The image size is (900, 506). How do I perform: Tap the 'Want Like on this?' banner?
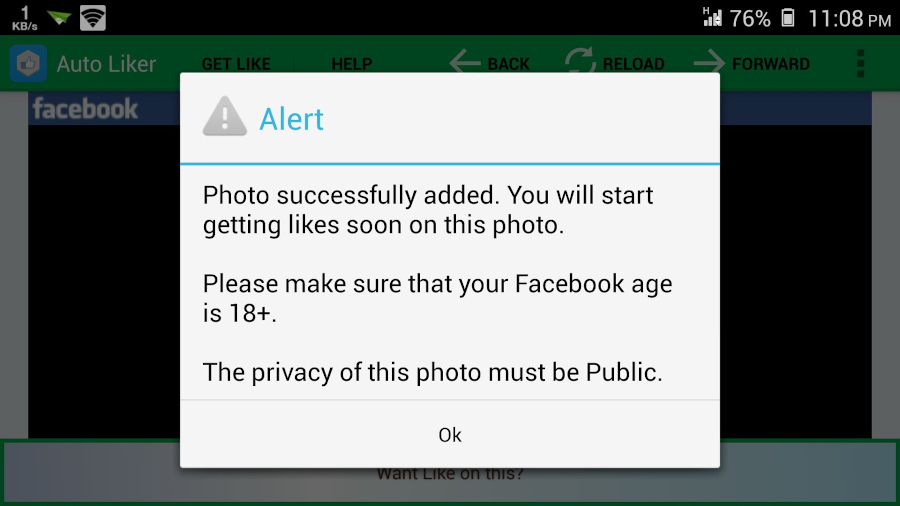tap(450, 473)
